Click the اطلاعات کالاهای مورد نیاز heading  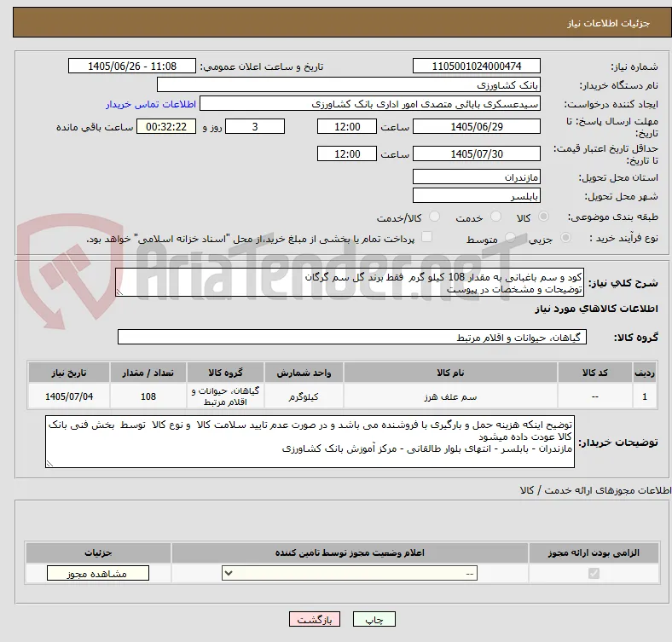(x=596, y=309)
